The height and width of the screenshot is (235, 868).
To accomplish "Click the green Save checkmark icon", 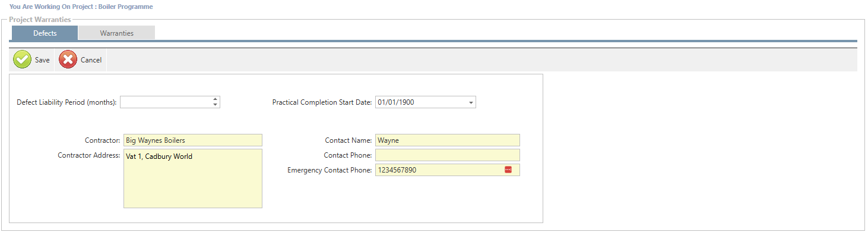I will click(x=23, y=59).
